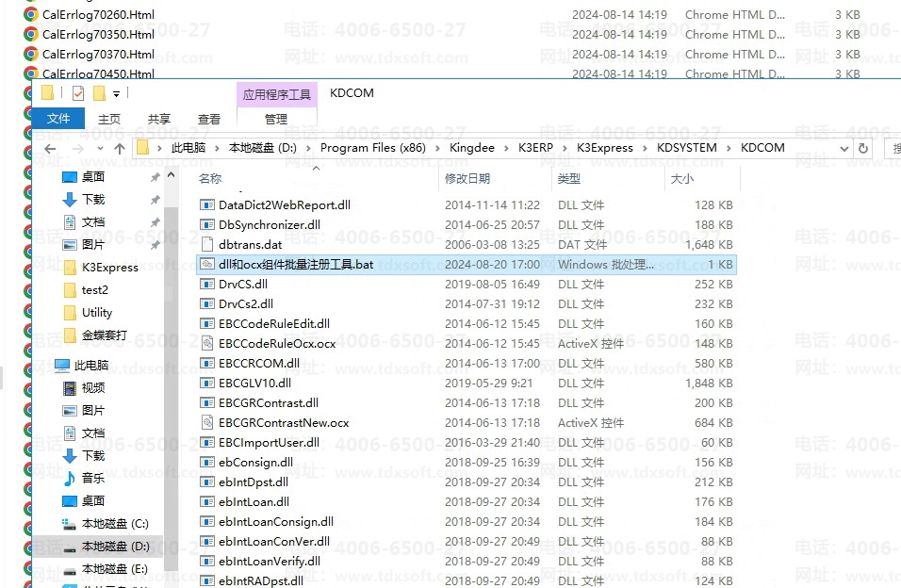Screen dimensions: 901x588
Task: Click the Properties icon in quick access toolbar
Action: pos(77,93)
